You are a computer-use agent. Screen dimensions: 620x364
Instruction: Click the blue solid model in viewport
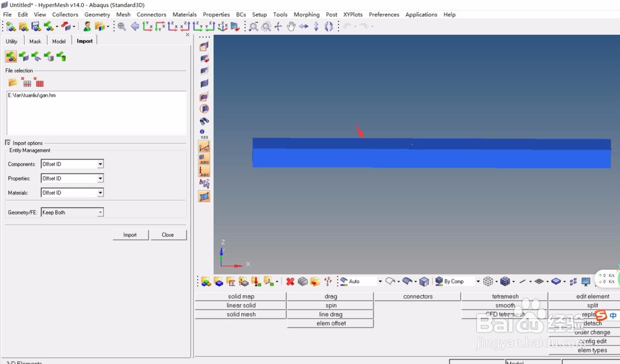click(x=432, y=153)
